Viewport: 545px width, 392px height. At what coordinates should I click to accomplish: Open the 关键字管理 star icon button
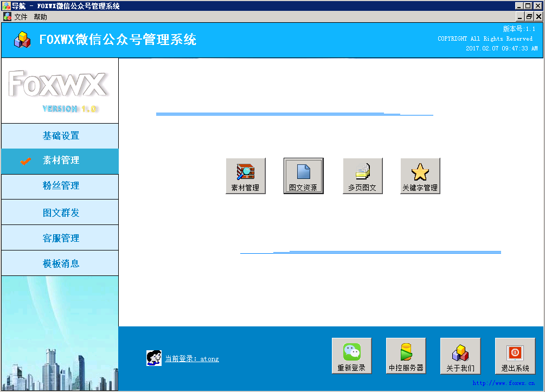click(420, 176)
